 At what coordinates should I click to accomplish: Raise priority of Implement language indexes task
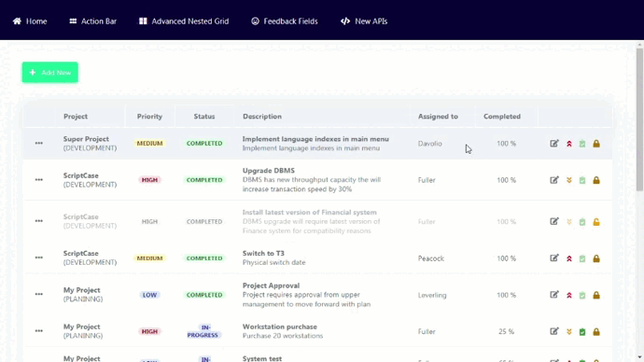pos(568,144)
